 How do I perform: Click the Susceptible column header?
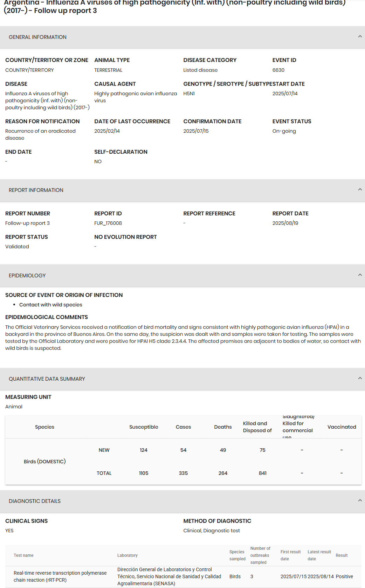pos(144,427)
